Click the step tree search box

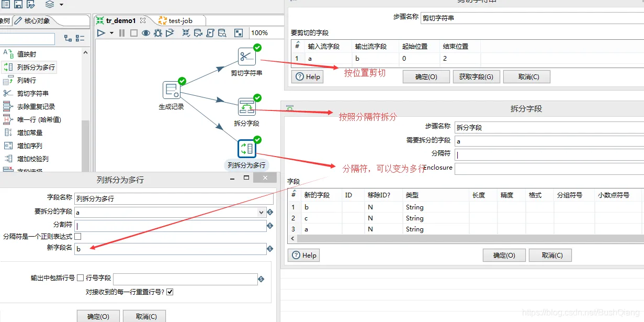point(27,39)
